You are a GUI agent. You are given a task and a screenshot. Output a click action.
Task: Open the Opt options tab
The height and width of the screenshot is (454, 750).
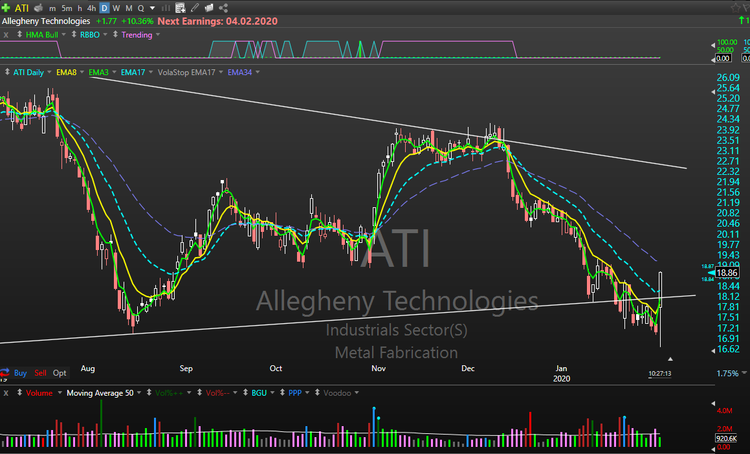[x=60, y=372]
